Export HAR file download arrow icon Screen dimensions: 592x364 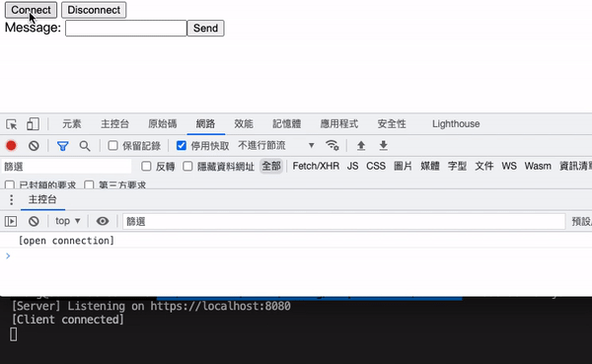point(383,145)
